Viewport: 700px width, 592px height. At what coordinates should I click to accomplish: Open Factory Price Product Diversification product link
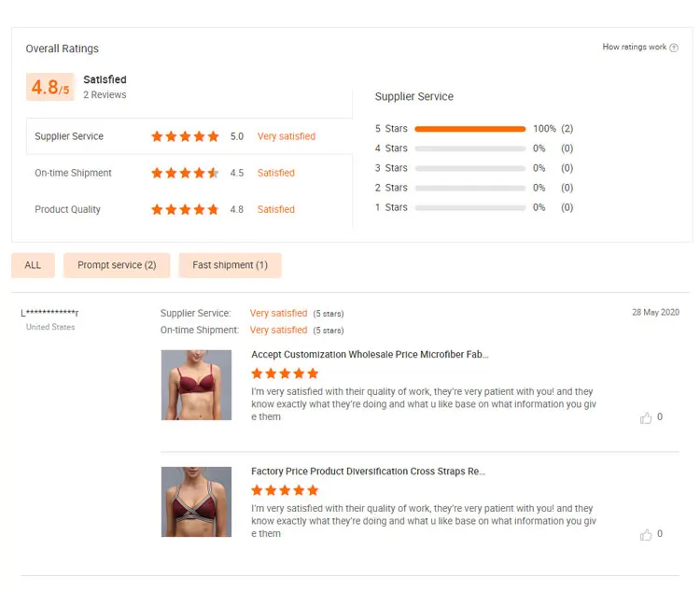[x=368, y=472]
